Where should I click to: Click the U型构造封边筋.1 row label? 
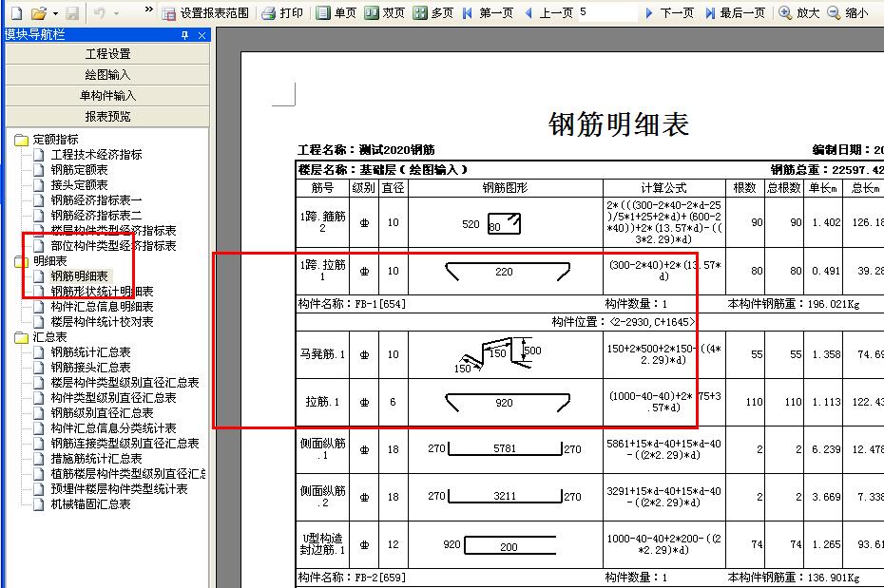[322, 543]
